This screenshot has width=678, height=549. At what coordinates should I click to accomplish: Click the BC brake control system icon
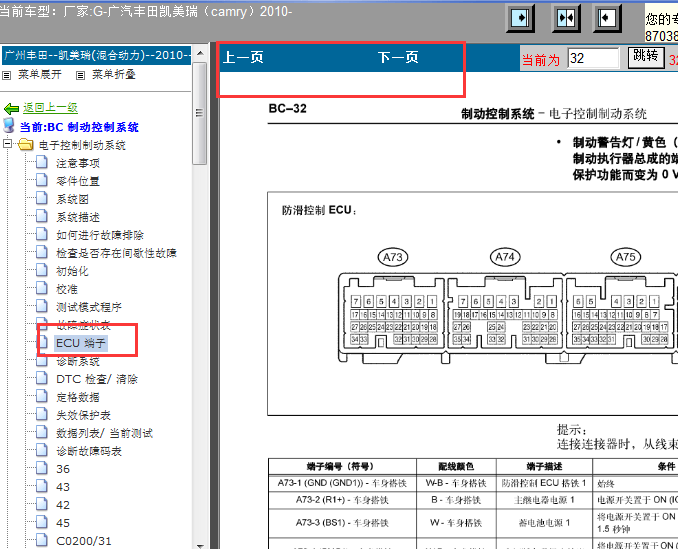(x=9, y=125)
